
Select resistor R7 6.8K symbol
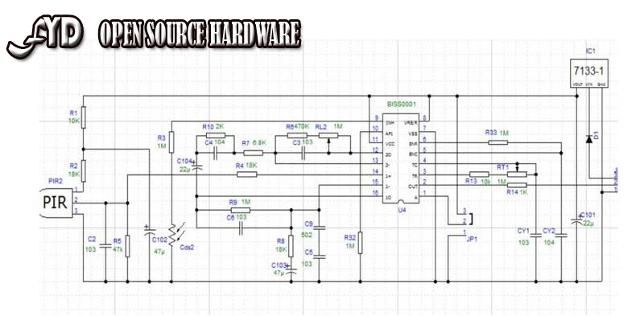253,153
